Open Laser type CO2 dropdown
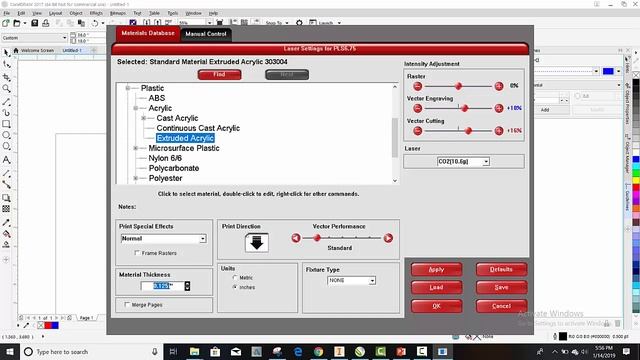This screenshot has height=360, width=640. tap(486, 162)
